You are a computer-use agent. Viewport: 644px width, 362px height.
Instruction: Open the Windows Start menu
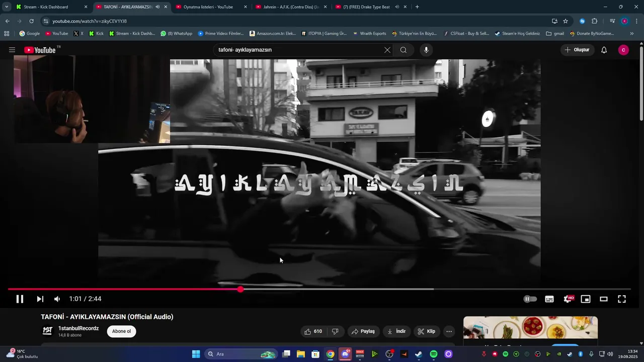[x=196, y=354]
